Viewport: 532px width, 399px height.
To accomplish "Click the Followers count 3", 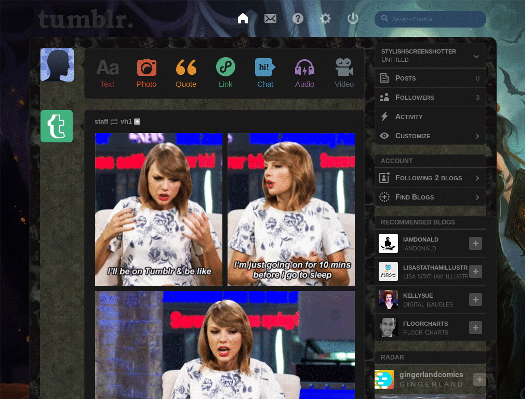I will point(477,97).
